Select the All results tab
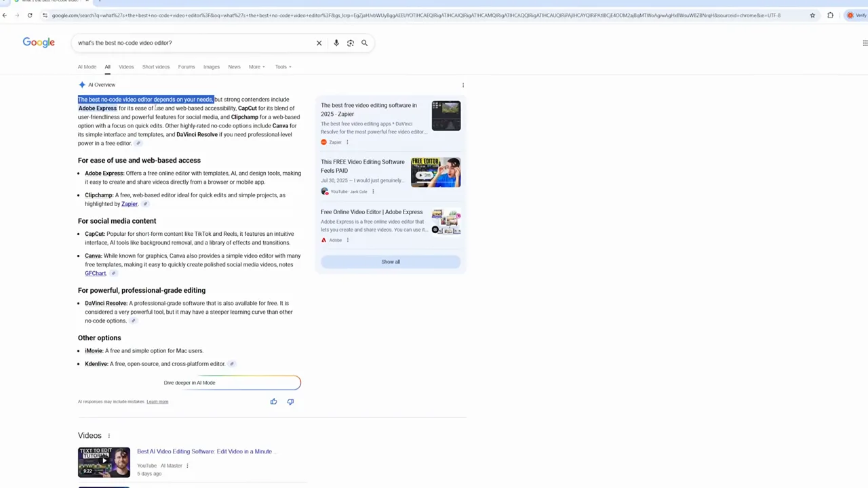 pyautogui.click(x=107, y=66)
